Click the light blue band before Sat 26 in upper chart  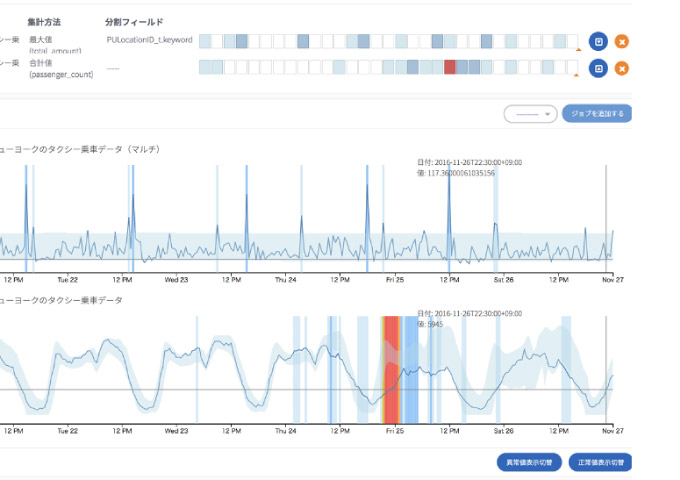tap(496, 219)
